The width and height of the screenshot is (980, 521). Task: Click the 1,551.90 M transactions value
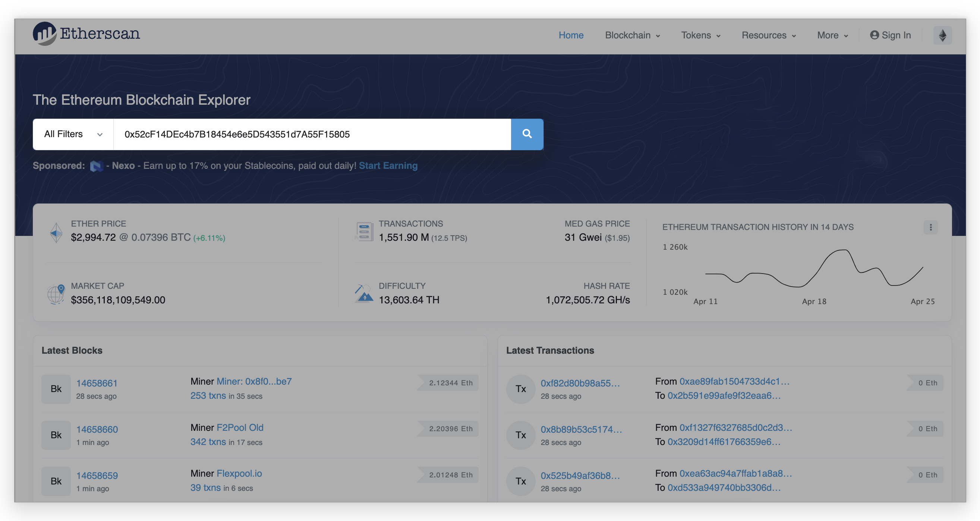pos(404,238)
